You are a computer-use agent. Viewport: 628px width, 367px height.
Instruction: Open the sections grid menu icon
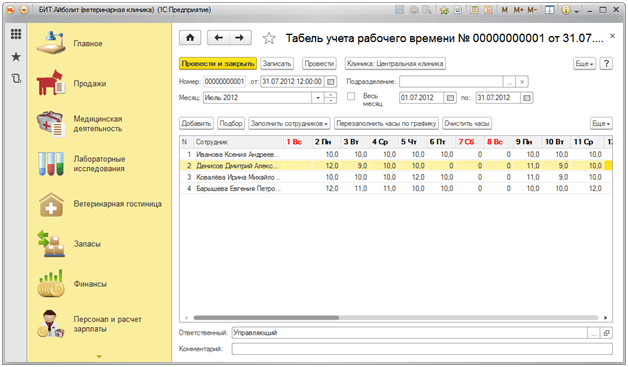click(16, 34)
